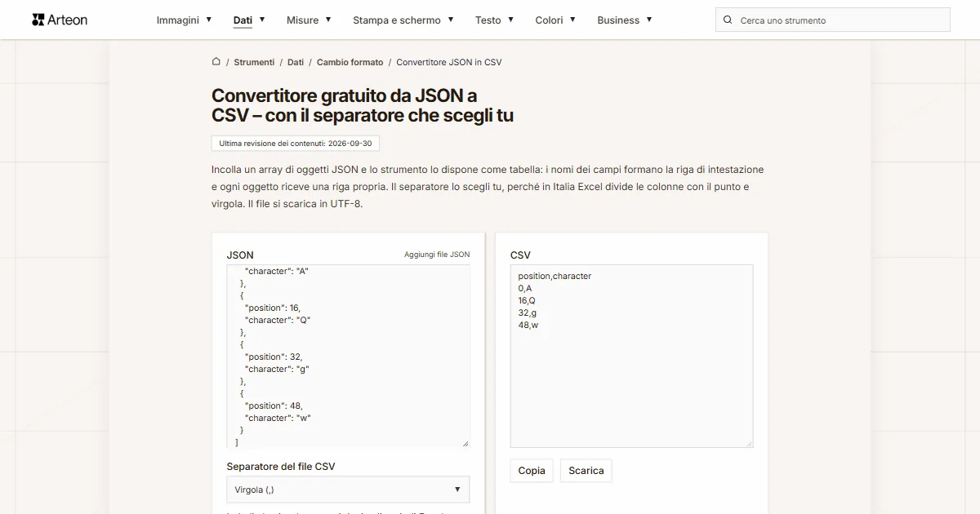This screenshot has width=980, height=514.
Task: Go to the Cambio formato breadcrumb
Action: click(x=350, y=62)
